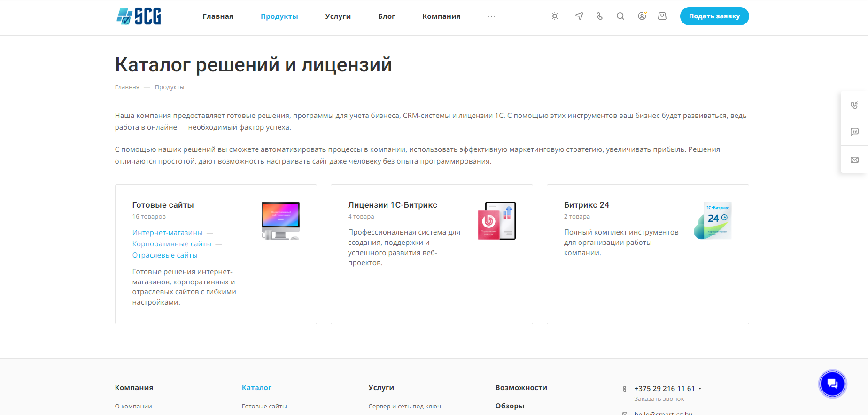Click the Главная breadcrumb link
Screen dimensions: 868x415
point(127,87)
